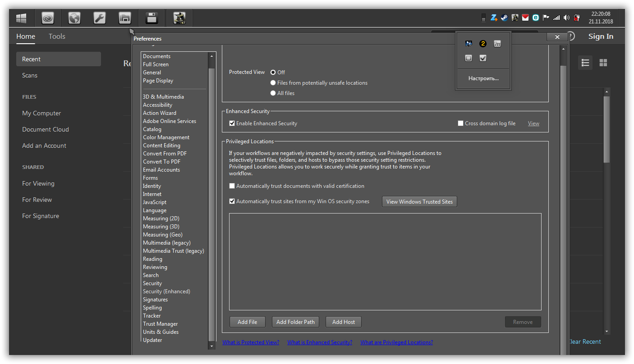This screenshot has width=634, height=364.
Task: Open the volume speaker tray icon
Action: coord(567,18)
